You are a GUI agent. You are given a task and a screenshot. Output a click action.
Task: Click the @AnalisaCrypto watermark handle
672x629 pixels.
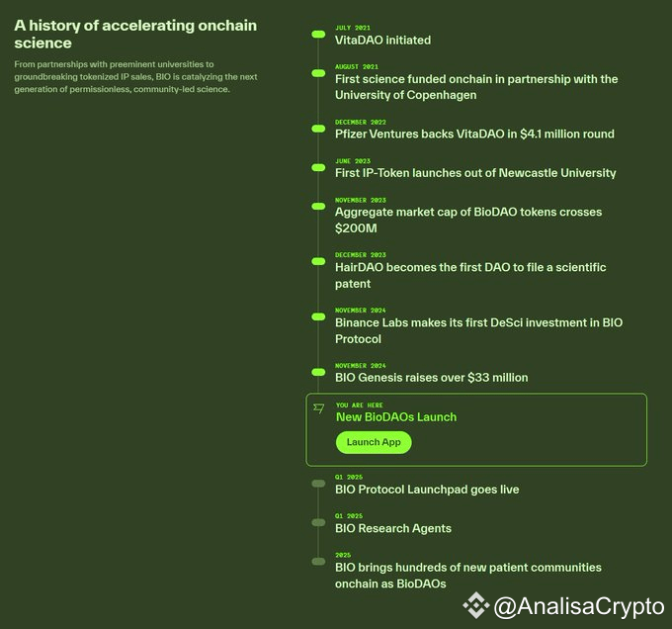(577, 605)
